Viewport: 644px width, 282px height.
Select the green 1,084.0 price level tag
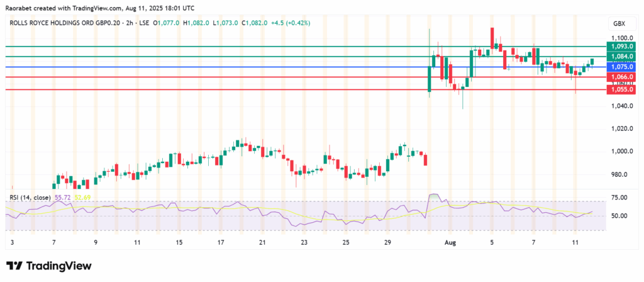(x=622, y=57)
